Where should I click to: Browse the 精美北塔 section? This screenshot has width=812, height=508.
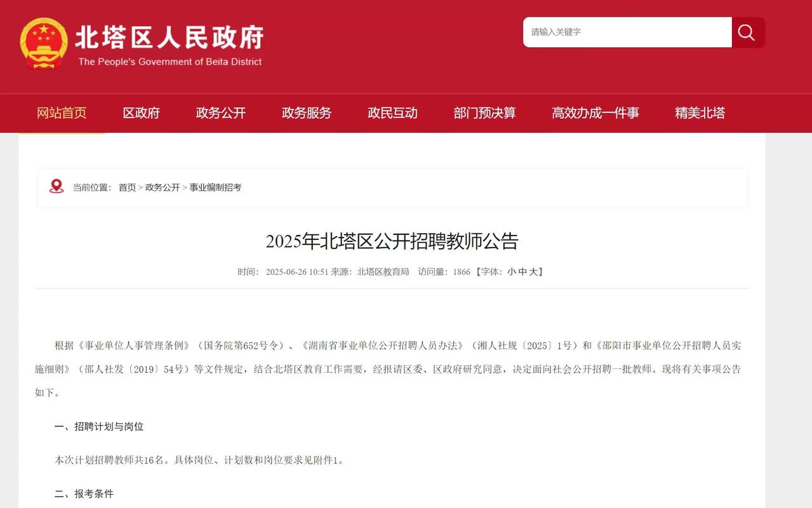point(700,113)
